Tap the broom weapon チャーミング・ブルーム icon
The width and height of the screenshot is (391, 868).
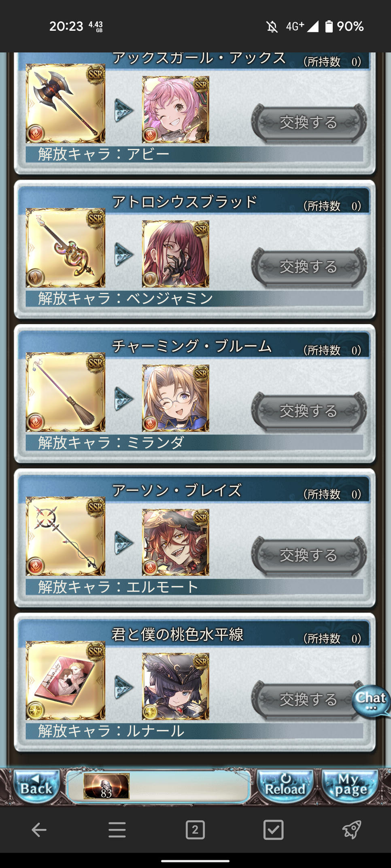click(66, 392)
